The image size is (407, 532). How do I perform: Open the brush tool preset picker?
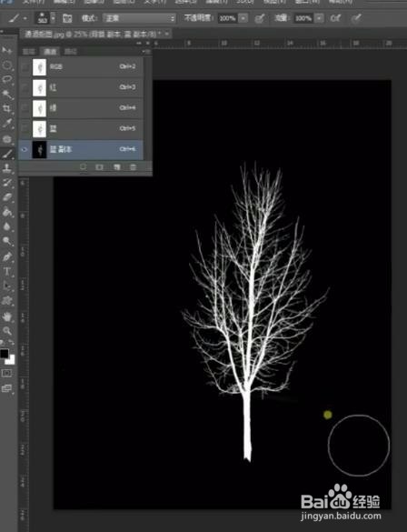(17, 18)
